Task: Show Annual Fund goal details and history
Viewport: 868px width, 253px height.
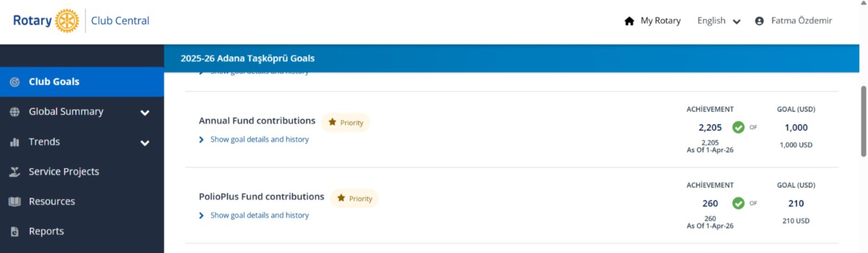Action: (259, 139)
